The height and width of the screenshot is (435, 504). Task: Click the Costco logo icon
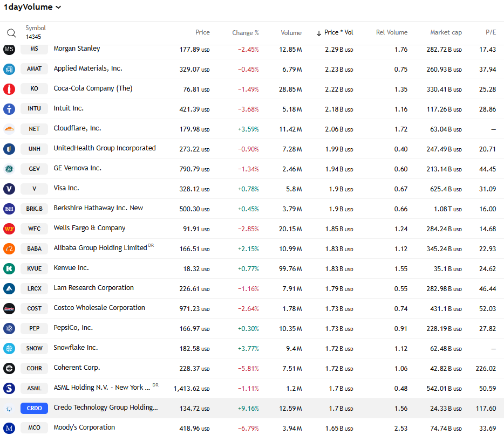coord(9,308)
